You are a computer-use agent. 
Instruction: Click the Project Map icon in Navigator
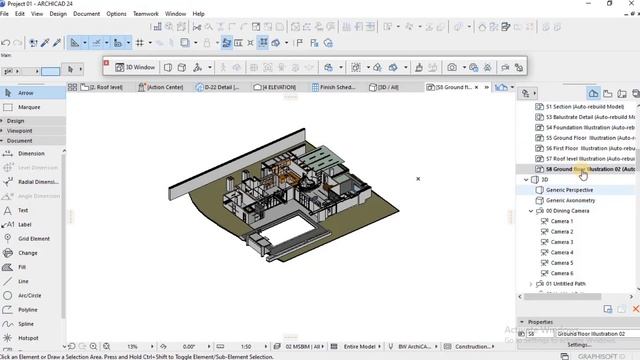click(x=593, y=93)
